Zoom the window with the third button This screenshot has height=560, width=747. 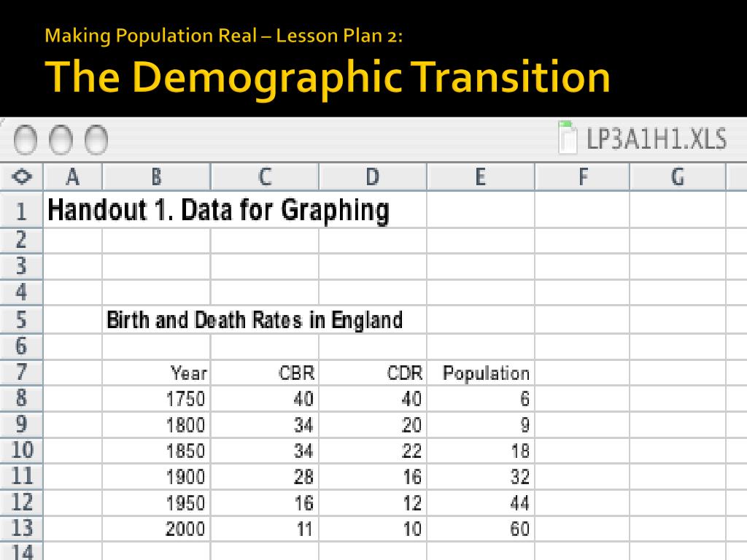point(96,140)
